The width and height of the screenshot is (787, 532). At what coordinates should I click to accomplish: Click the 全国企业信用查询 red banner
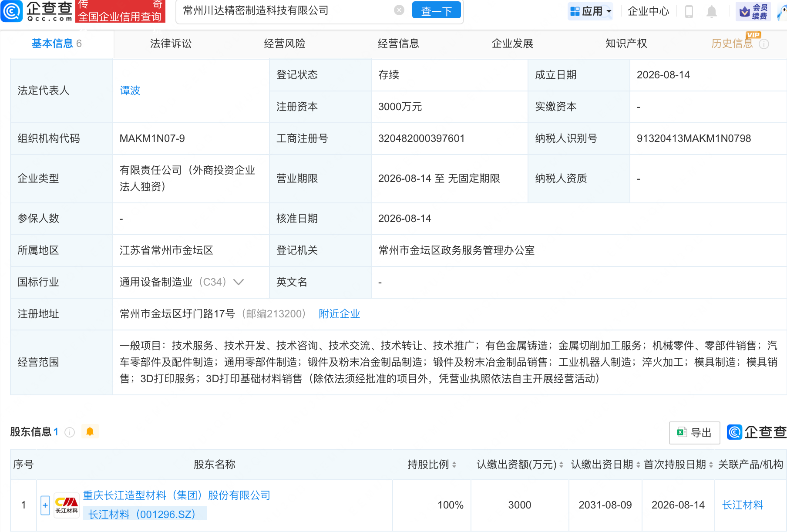pyautogui.click(x=120, y=11)
